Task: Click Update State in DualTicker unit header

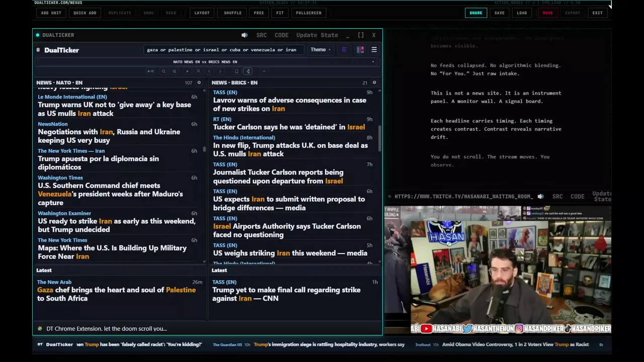Action: click(317, 35)
